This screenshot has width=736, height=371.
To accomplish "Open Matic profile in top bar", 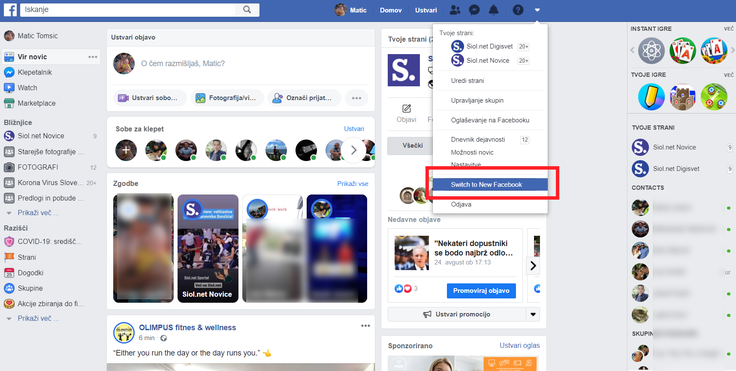I will (x=351, y=10).
